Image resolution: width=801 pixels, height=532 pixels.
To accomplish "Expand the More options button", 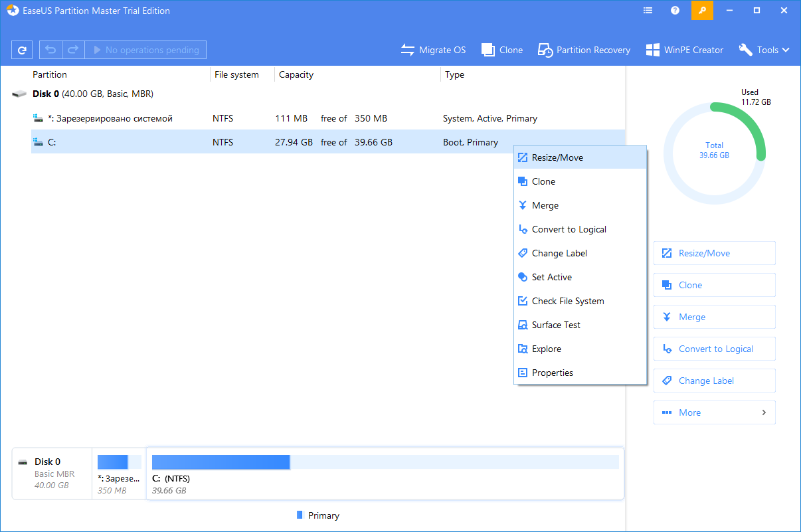I will (x=715, y=412).
